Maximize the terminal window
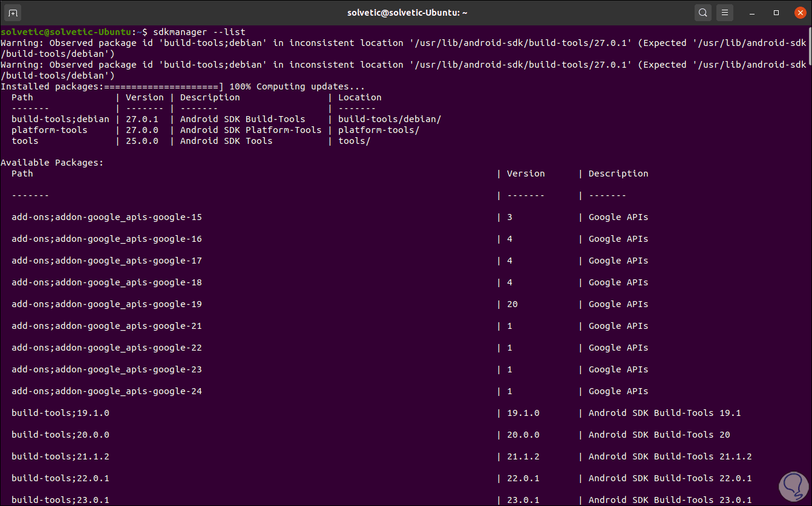This screenshot has height=506, width=812. tap(776, 13)
